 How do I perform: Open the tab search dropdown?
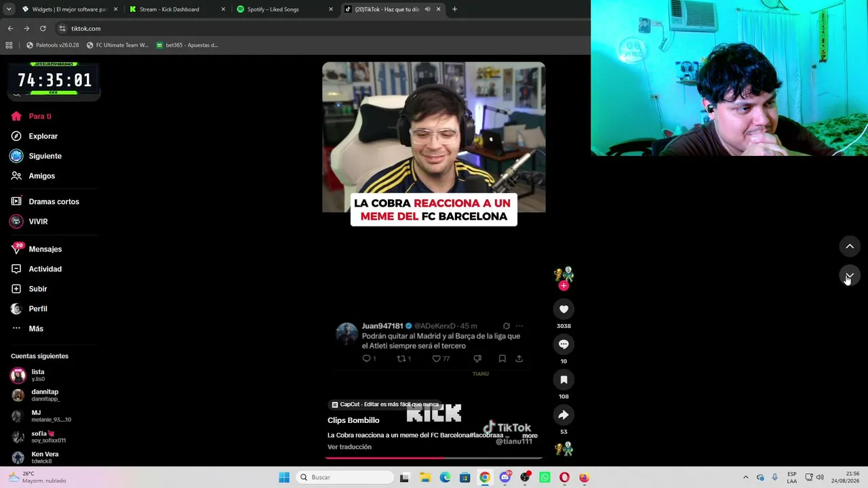(x=9, y=9)
